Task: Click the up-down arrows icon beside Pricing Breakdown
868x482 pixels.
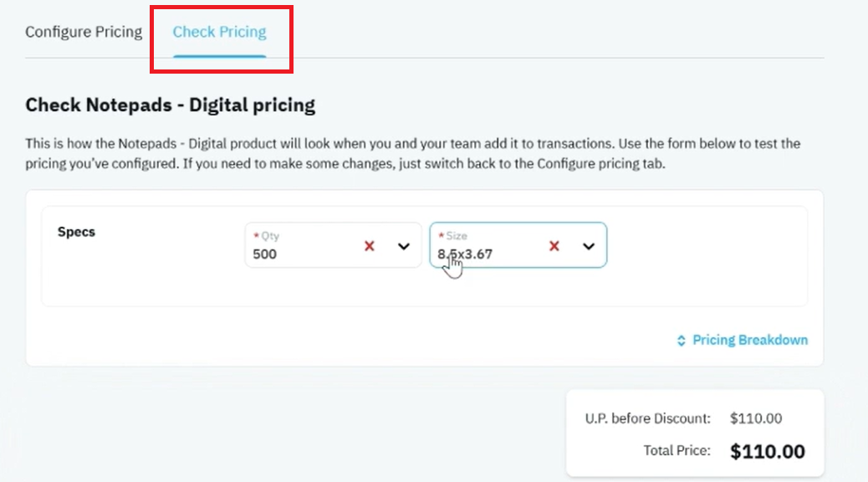Action: pos(682,341)
